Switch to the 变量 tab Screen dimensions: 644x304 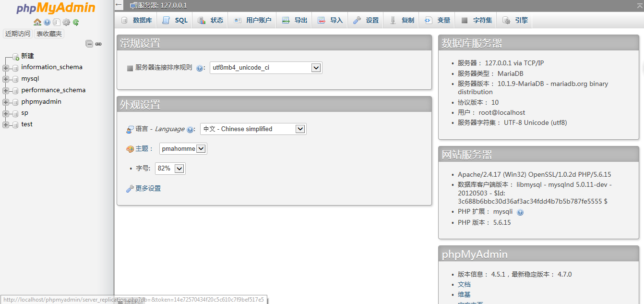point(437,20)
